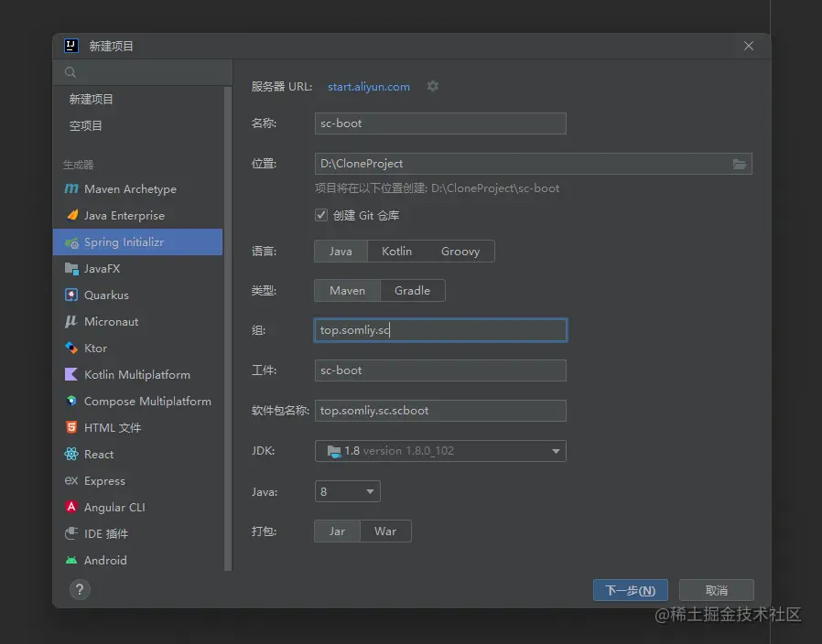
Task: Select Java as the language
Action: 341,251
